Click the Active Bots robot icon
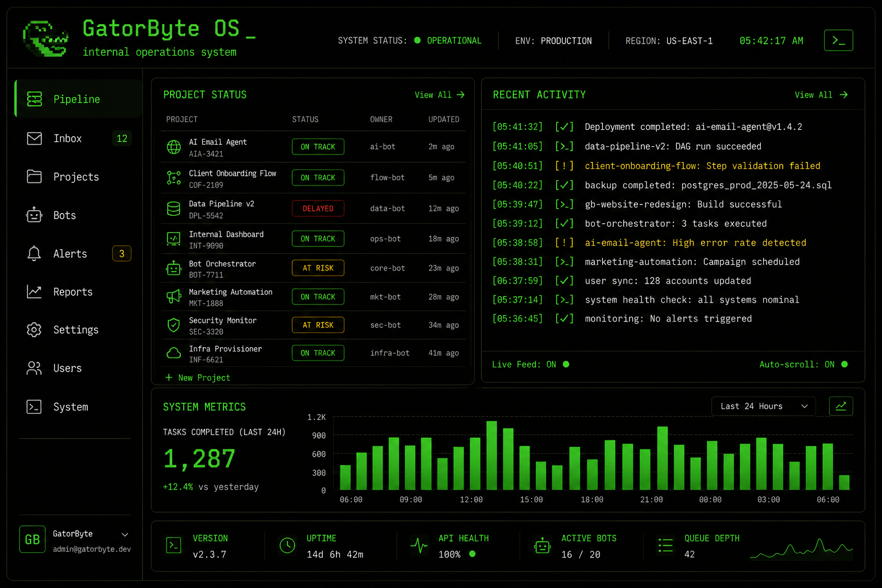Viewport: 882px width, 588px height. pyautogui.click(x=542, y=546)
